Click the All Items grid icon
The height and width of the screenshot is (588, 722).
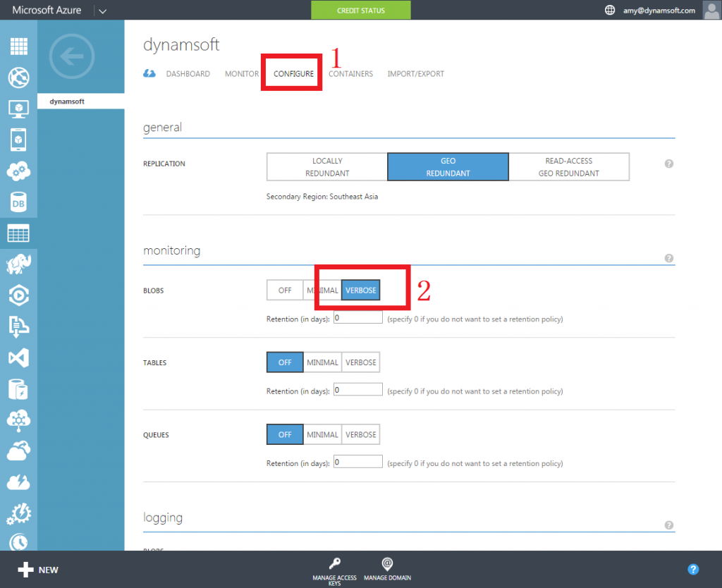pos(18,47)
